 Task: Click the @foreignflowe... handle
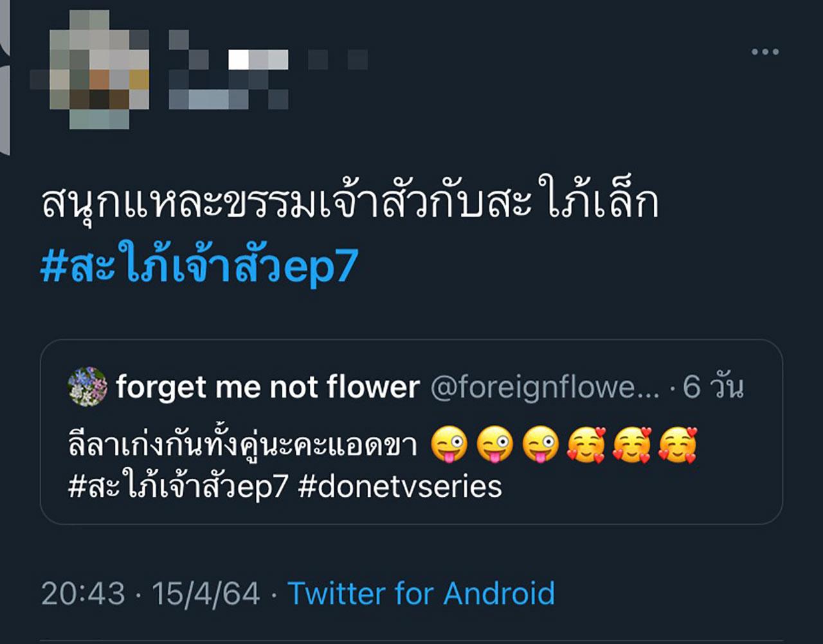pos(545,387)
